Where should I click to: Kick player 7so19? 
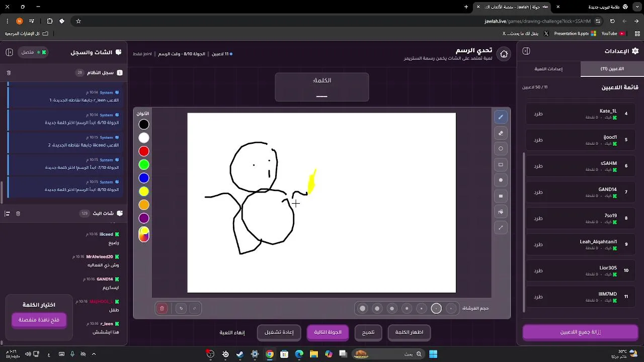click(538, 218)
